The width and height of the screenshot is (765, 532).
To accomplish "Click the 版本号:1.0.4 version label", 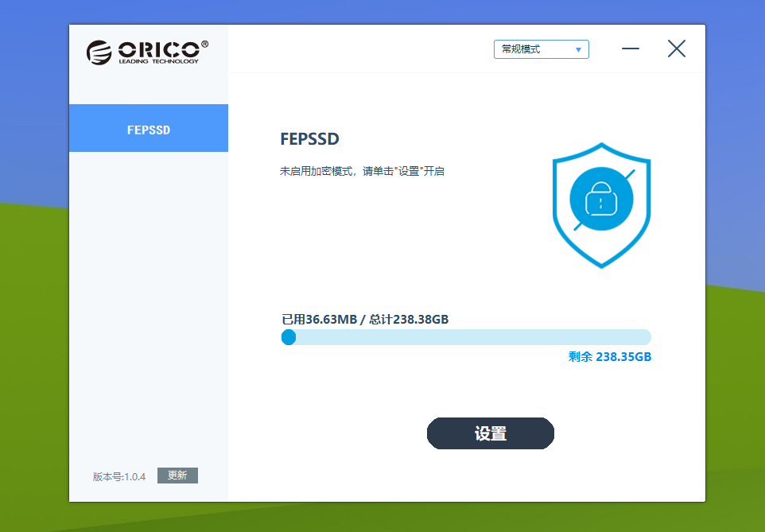I will [x=119, y=477].
